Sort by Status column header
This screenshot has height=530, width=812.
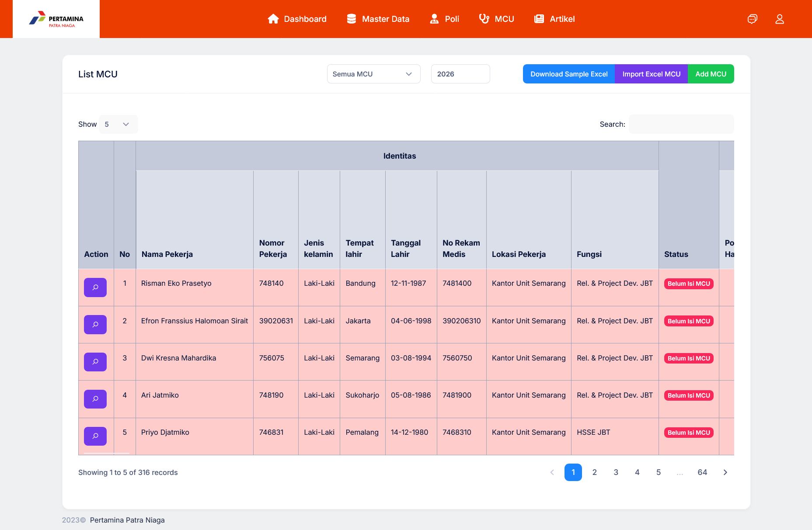pyautogui.click(x=689, y=204)
